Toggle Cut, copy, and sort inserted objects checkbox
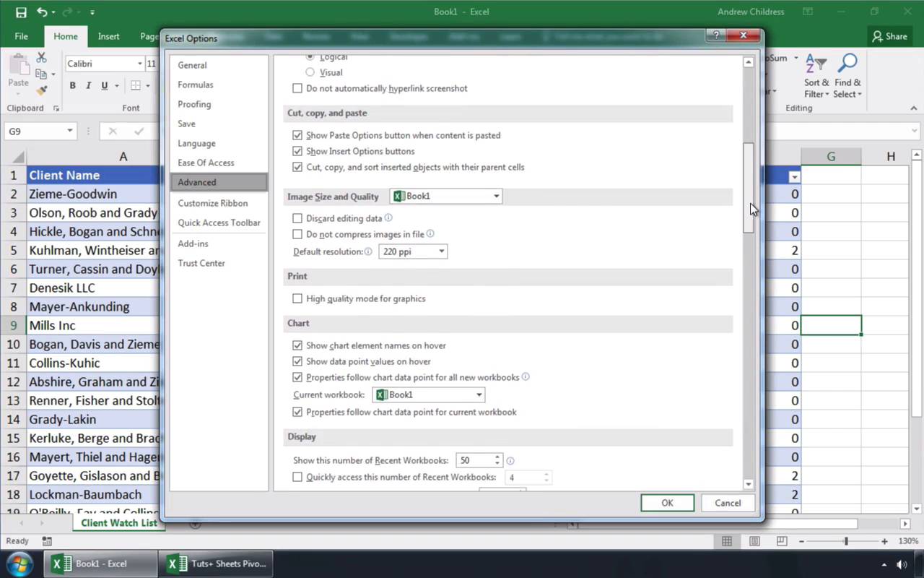 (297, 167)
